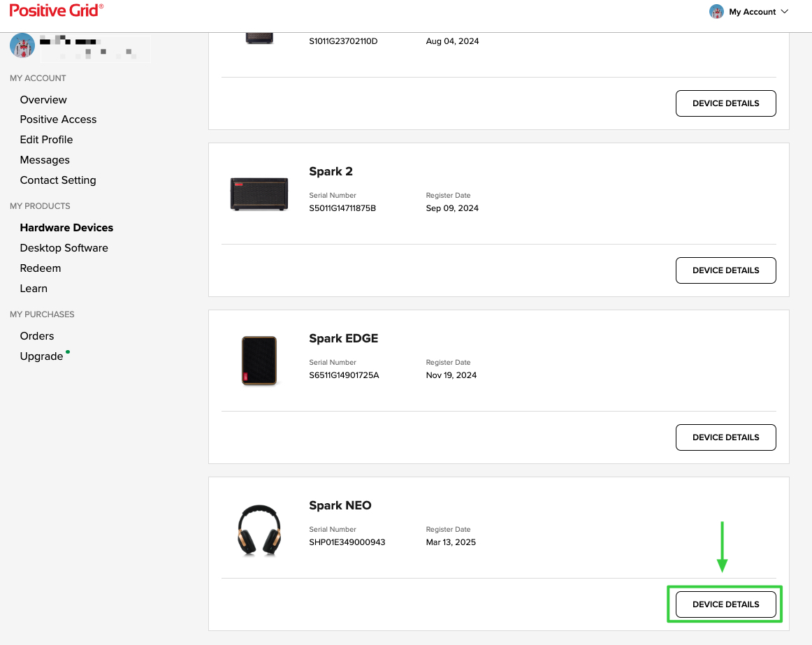
Task: Expand the My Account dropdown chevron
Action: [785, 11]
